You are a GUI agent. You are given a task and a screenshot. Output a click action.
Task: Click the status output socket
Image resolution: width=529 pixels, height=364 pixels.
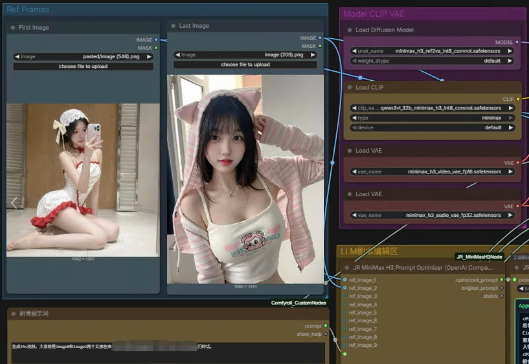[502, 296]
